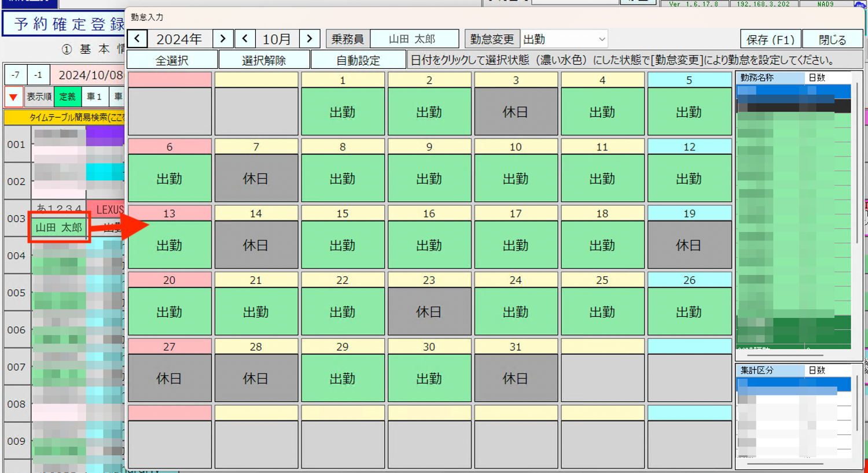
Task: Clear selections using 選択解除
Action: pos(264,60)
